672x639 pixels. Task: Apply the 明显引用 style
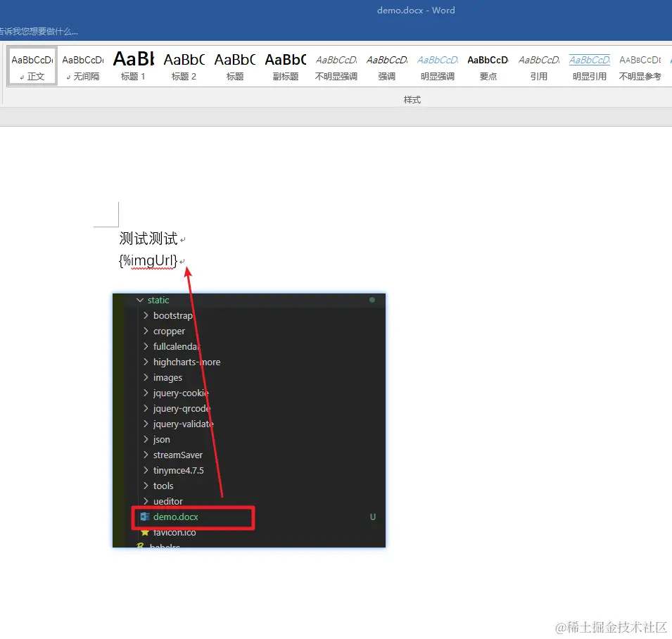(589, 66)
